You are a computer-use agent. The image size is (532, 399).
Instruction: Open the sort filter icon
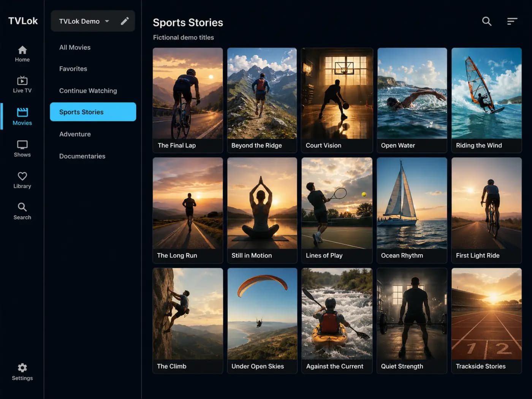pos(512,21)
